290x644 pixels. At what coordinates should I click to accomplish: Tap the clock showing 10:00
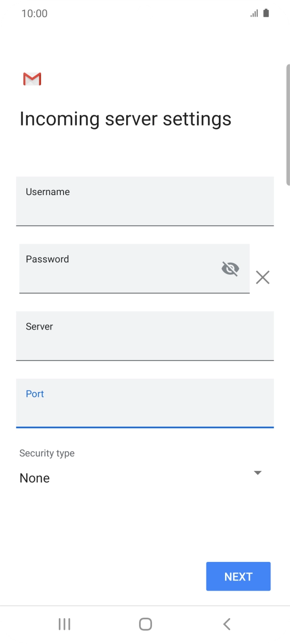(34, 13)
